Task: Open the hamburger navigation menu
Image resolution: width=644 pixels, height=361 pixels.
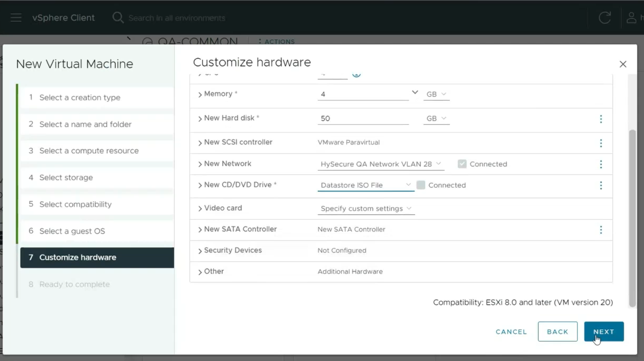Action: point(16,18)
